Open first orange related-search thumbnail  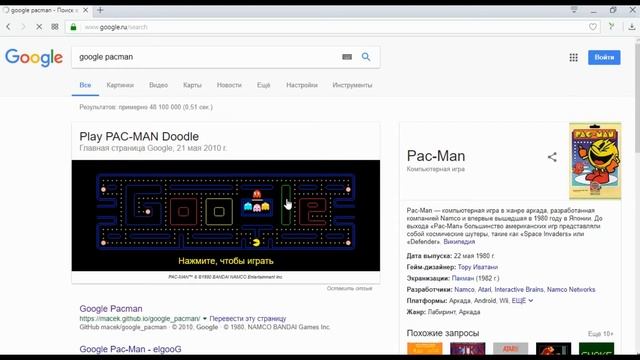[x=424, y=349]
